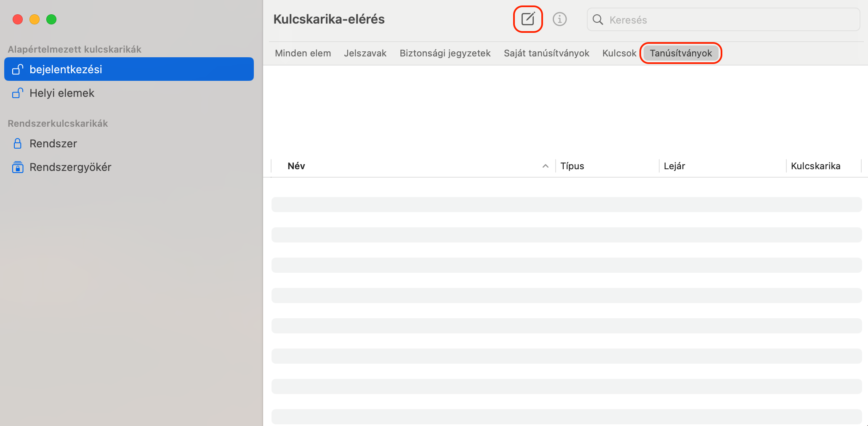Screen dimensions: 868x426
Task: Switch to the Jelszavak tab
Action: click(x=365, y=53)
